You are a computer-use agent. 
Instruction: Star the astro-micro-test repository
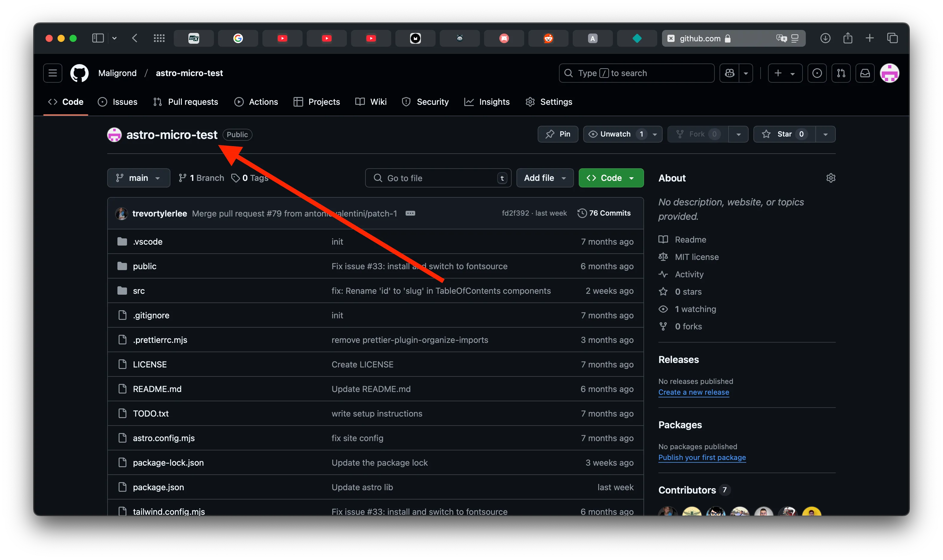tap(784, 134)
